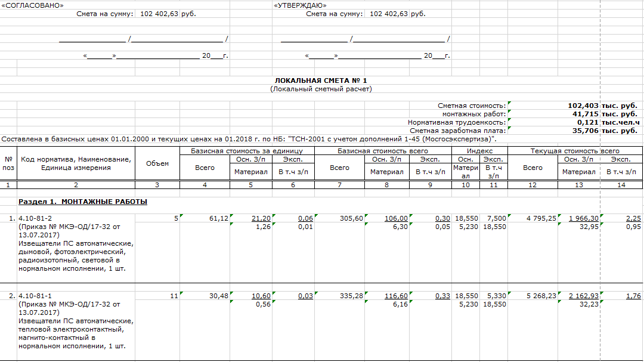The height and width of the screenshot is (362, 644).
Task: Select the column-number cell 12
Action: [532, 185]
